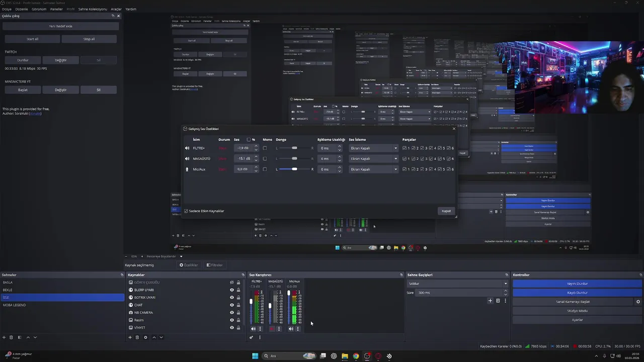Open Mic/Aux mixer channel three-dot menu
The height and width of the screenshot is (362, 644).
tap(297, 329)
